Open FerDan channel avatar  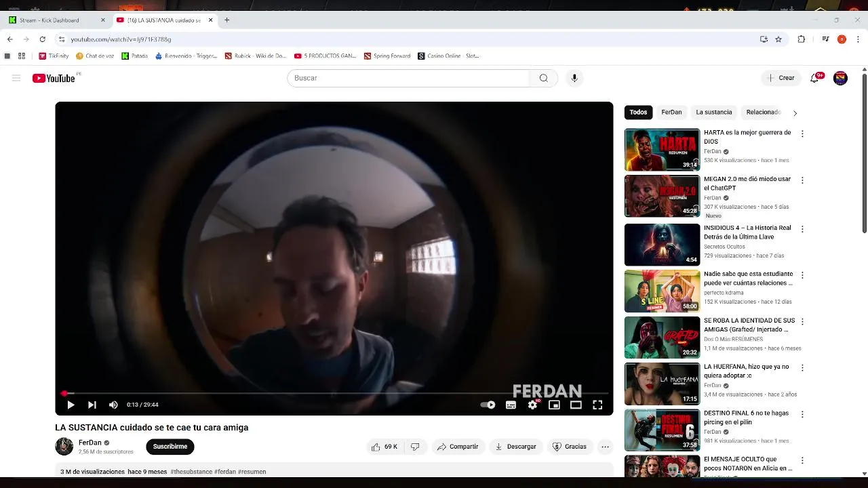click(64, 446)
